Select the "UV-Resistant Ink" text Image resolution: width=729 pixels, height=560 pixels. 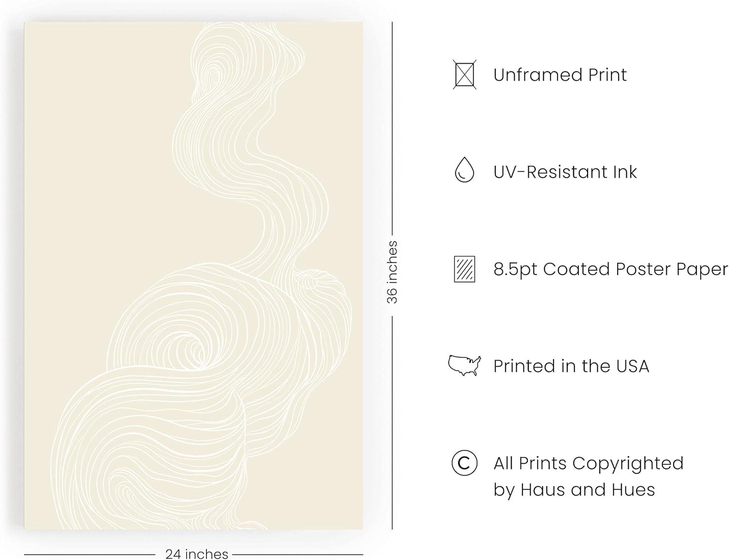coord(565,172)
